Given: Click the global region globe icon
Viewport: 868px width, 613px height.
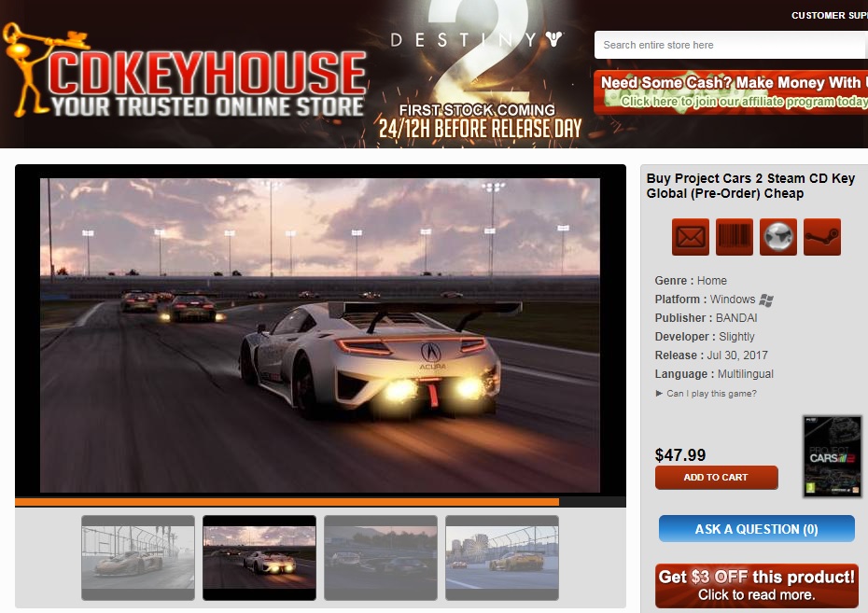Looking at the screenshot, I should tap(778, 237).
